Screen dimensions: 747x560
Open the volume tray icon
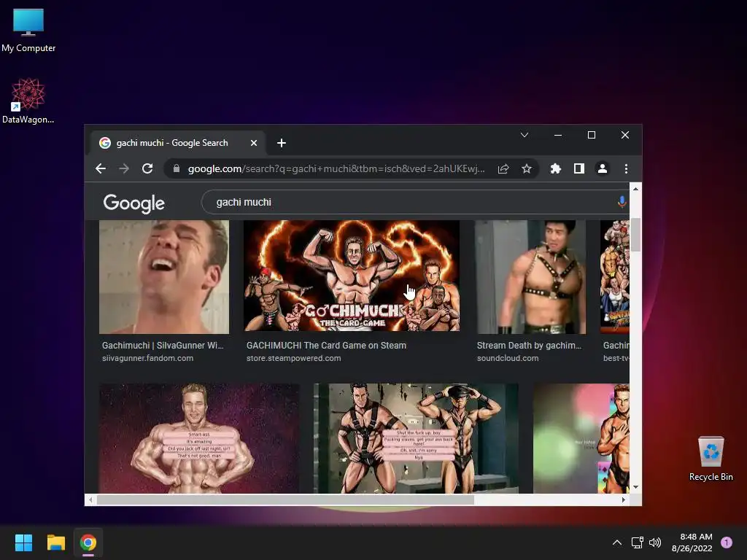(656, 542)
